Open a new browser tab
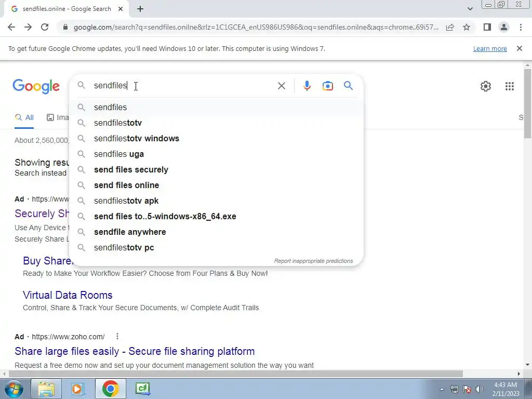The width and height of the screenshot is (532, 399). [x=140, y=9]
